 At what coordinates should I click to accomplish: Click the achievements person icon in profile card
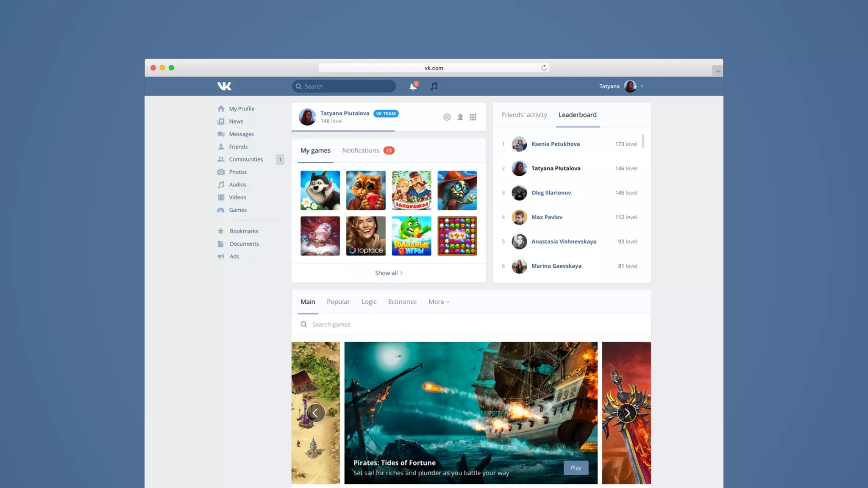[x=460, y=117]
